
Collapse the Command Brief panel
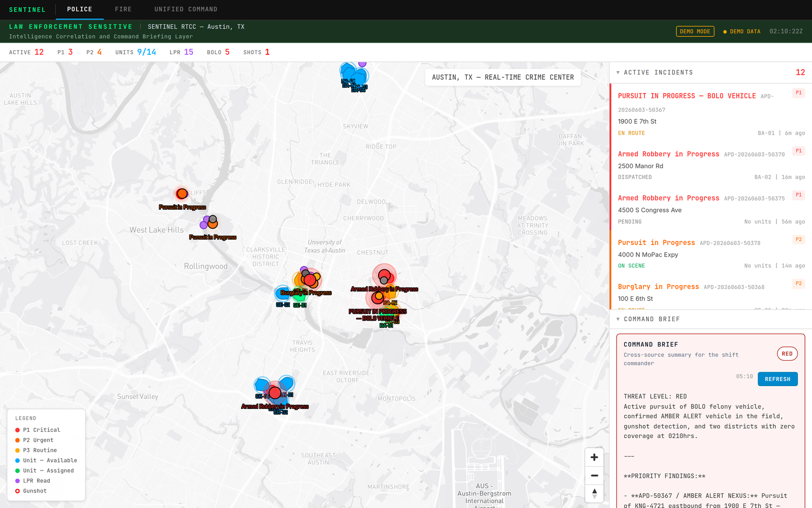[x=618, y=319]
